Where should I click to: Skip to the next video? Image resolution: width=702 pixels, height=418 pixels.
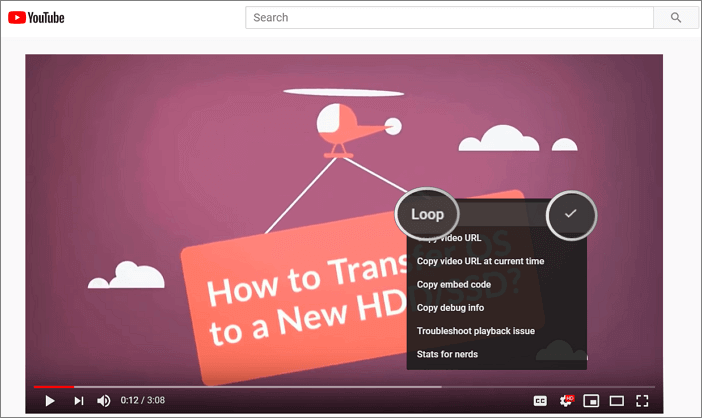(78, 400)
